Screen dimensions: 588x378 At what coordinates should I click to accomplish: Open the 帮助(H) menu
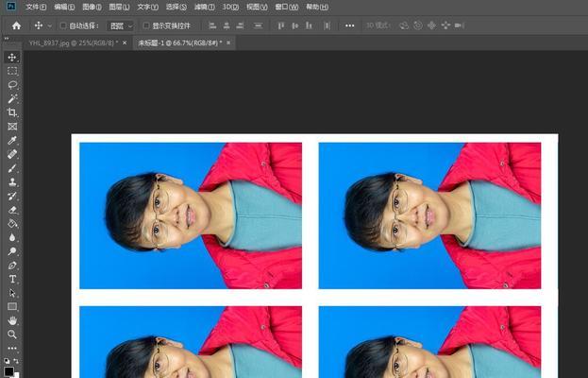pyautogui.click(x=317, y=7)
